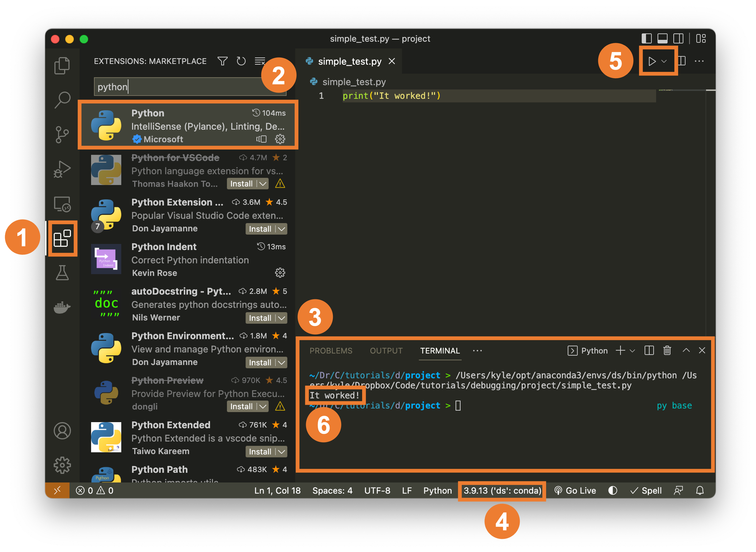Click the extensions search box containing python
The height and width of the screenshot is (552, 756).
(190, 87)
